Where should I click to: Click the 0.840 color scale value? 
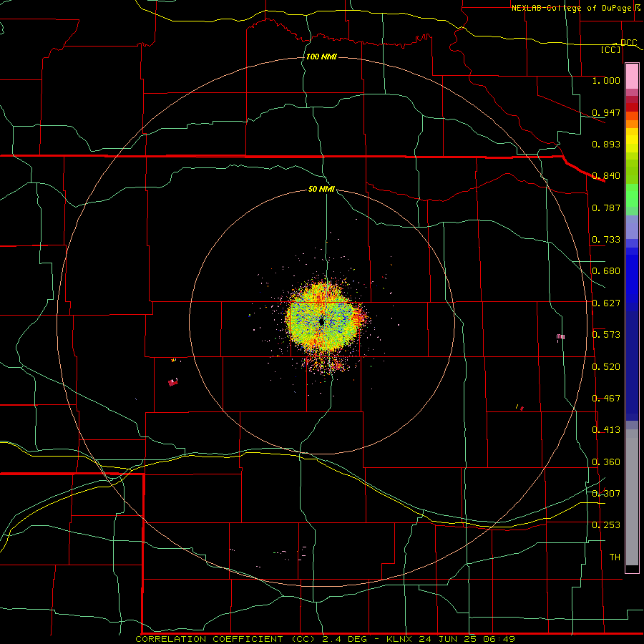(x=606, y=176)
